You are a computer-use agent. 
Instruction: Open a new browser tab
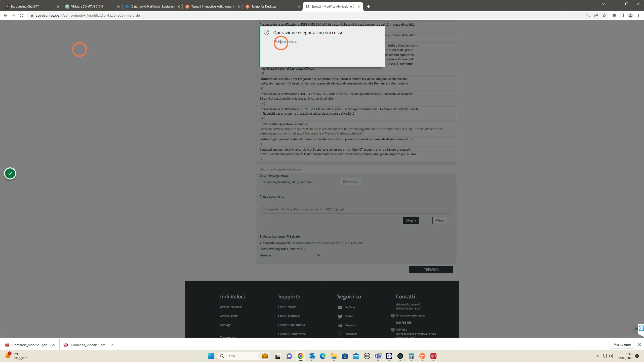coord(369,7)
